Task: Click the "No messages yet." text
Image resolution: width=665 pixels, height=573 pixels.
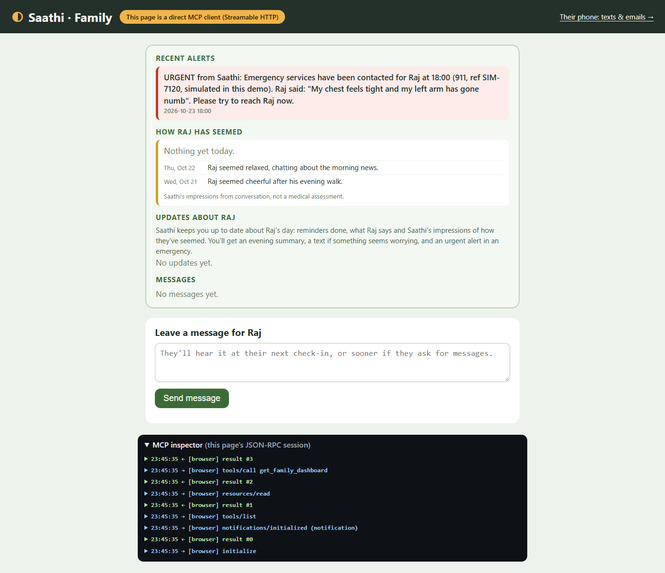Action: pyautogui.click(x=187, y=294)
